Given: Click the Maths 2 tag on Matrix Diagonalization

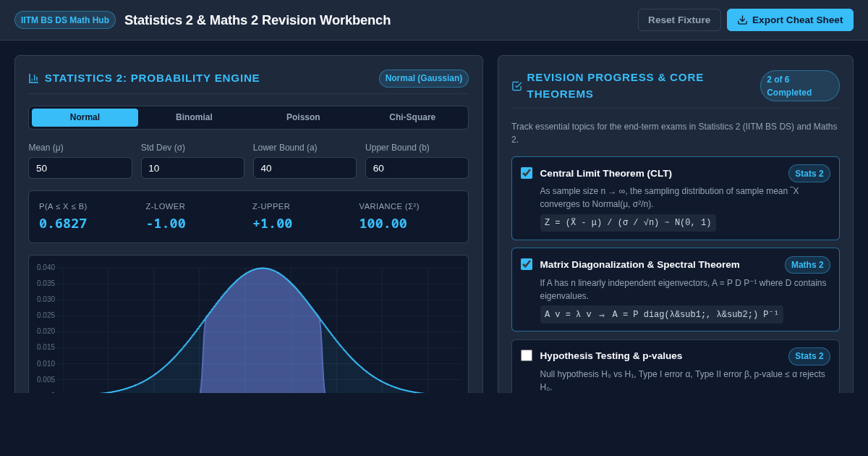Looking at the screenshot, I should pyautogui.click(x=807, y=265).
